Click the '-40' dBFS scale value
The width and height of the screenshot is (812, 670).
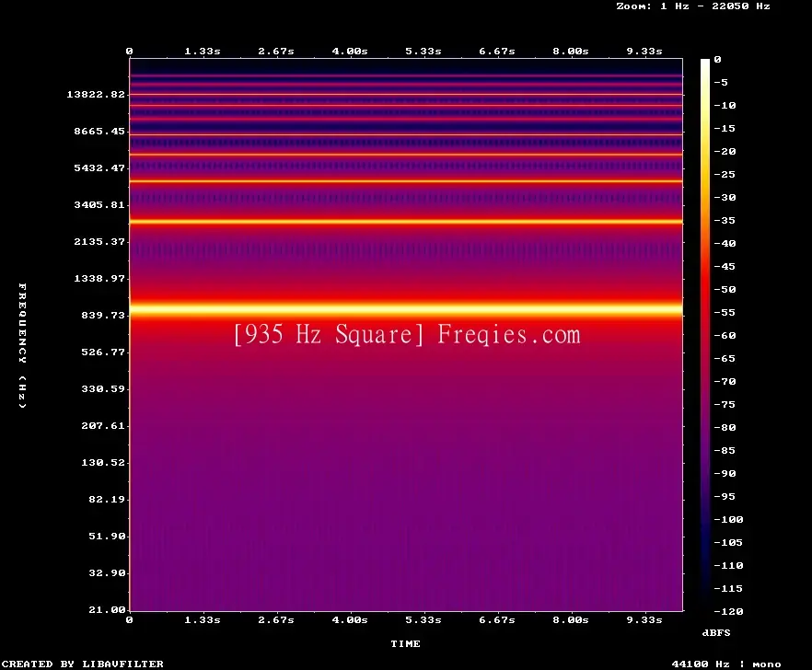click(725, 243)
